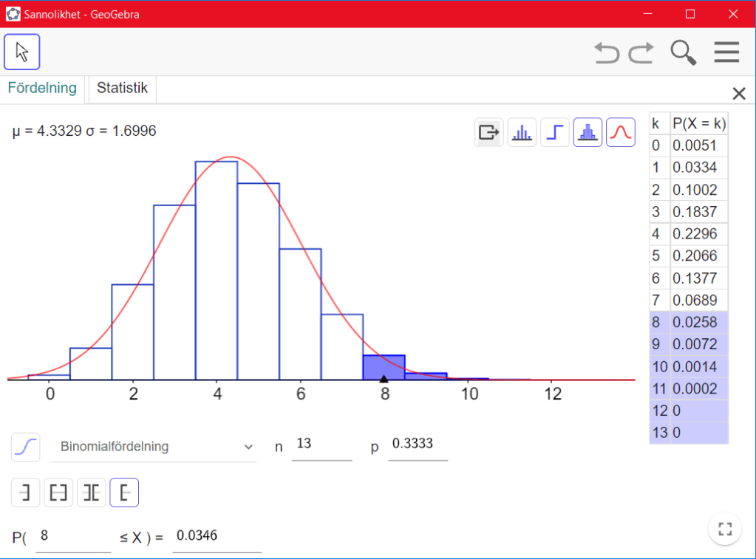756x559 pixels.
Task: Toggle the bar chart histogram view
Action: point(588,133)
